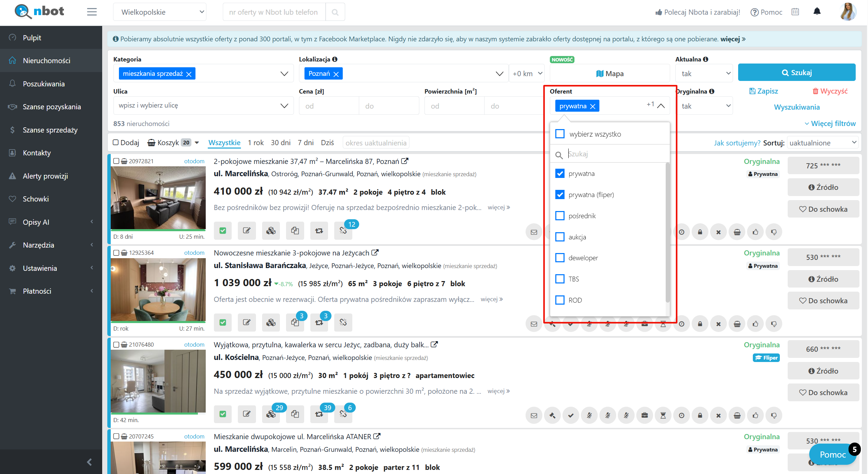
Task: Click the Wyczyść filters link
Action: 830,91
